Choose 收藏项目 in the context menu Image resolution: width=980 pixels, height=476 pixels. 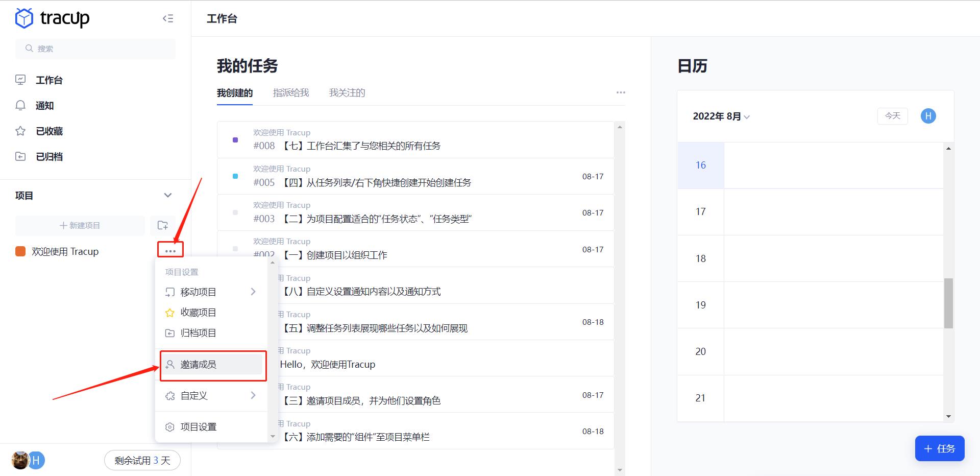(x=198, y=312)
